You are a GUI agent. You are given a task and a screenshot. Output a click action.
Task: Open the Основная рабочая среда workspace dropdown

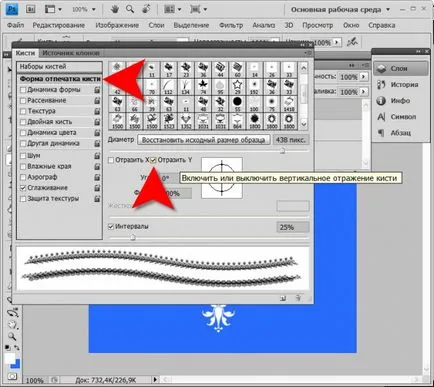point(340,9)
